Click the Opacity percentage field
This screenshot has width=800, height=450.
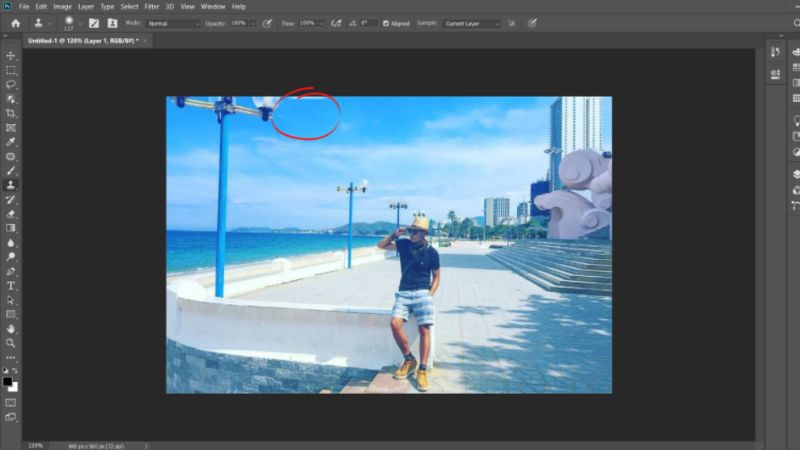point(238,23)
